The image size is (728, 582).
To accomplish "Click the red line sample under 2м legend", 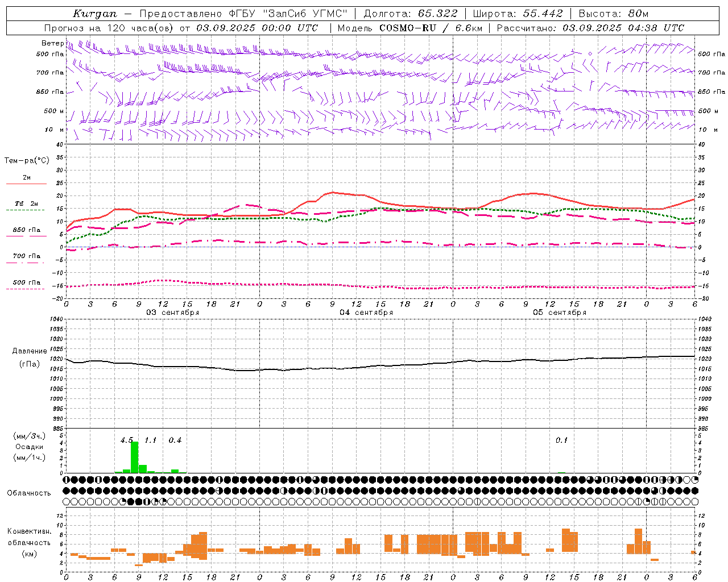I will point(27,184).
